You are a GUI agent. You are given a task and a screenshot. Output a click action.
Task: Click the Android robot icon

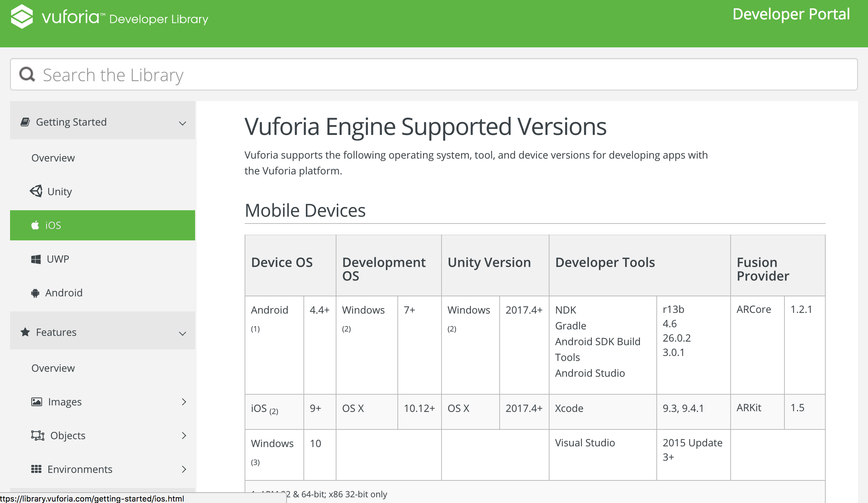point(35,293)
